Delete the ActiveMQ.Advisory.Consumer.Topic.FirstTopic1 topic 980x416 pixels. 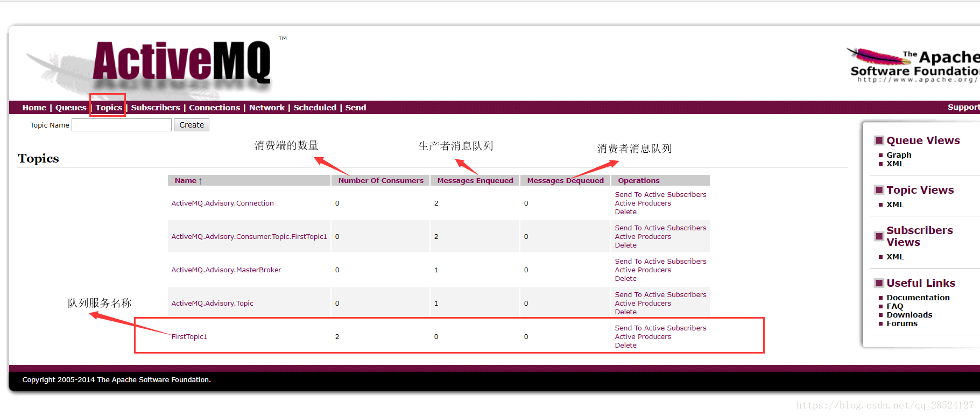tap(625, 245)
